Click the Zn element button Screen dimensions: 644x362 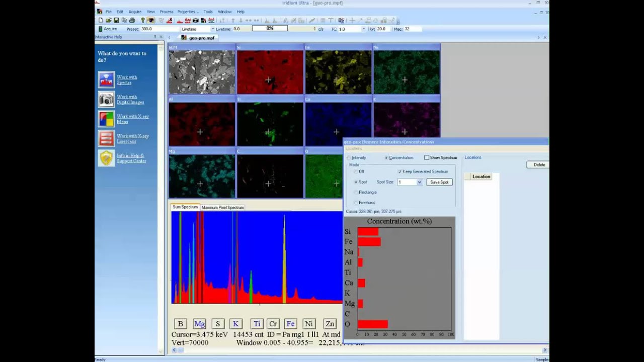(330, 324)
